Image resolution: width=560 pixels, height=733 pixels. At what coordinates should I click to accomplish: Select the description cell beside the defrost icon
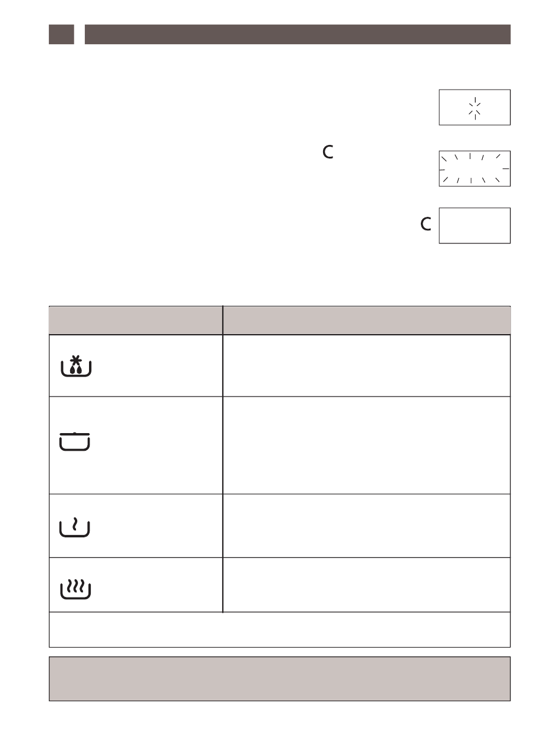click(x=367, y=366)
